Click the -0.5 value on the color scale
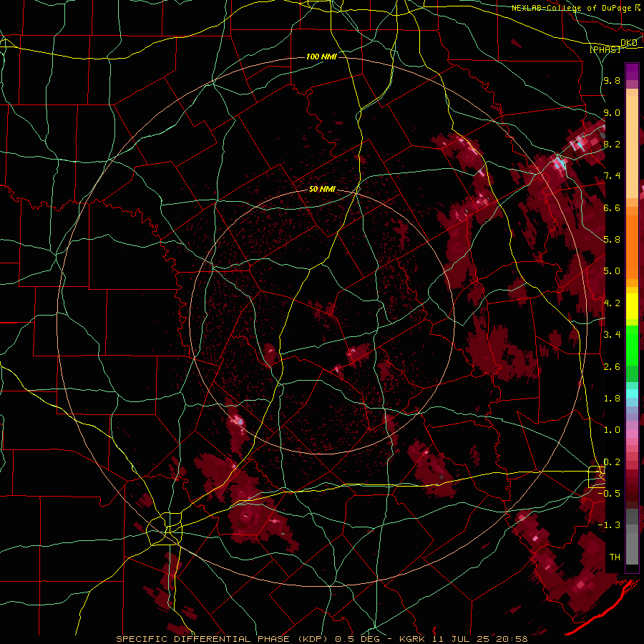 (x=609, y=494)
